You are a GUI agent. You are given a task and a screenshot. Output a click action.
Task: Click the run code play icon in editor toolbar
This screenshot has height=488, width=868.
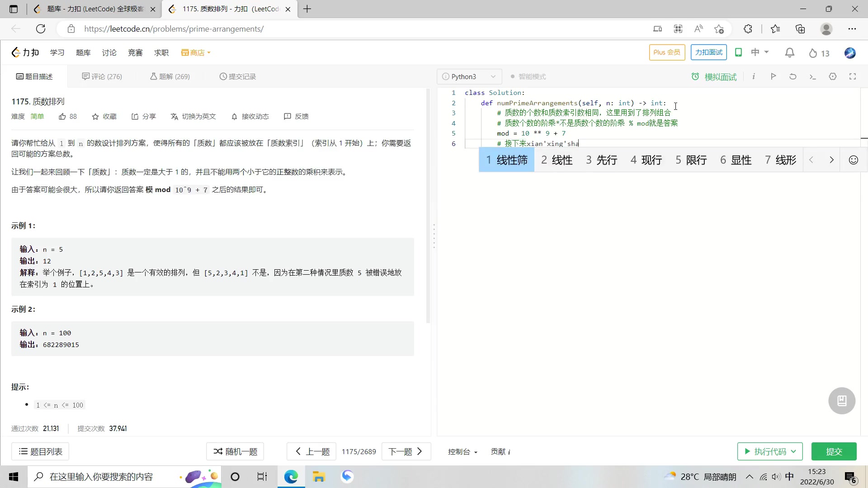[x=773, y=76]
